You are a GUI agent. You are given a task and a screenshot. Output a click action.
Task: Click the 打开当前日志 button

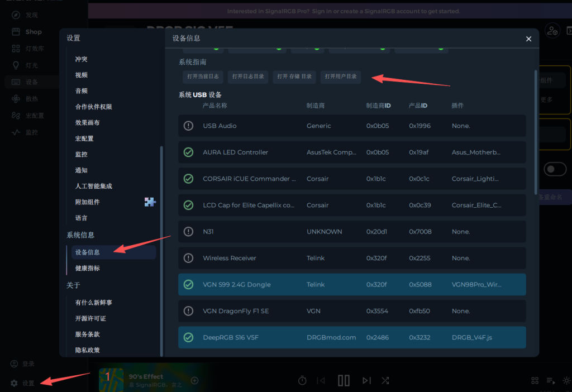[203, 77]
